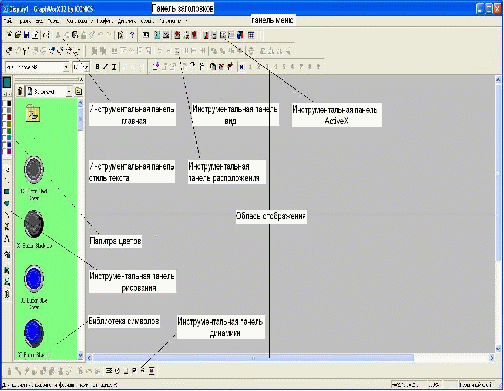The image size is (504, 391).
Task: Click symbol library scroll-down arrow
Action: coord(80,356)
